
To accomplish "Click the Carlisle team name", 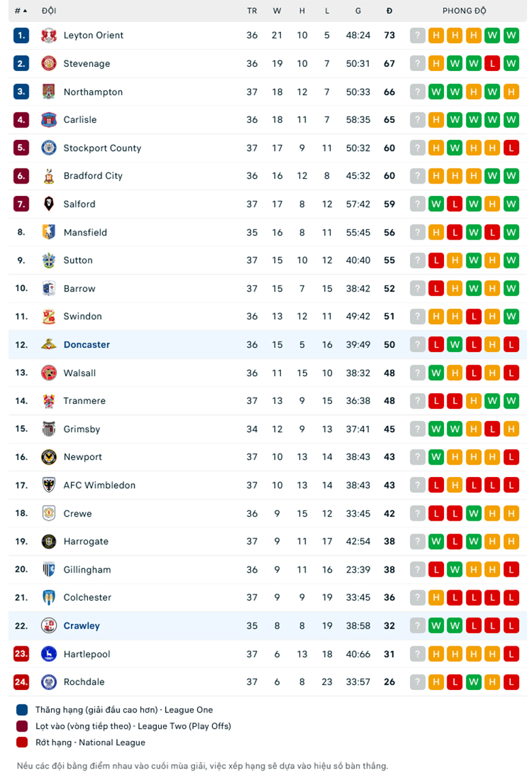I will click(x=80, y=119).
